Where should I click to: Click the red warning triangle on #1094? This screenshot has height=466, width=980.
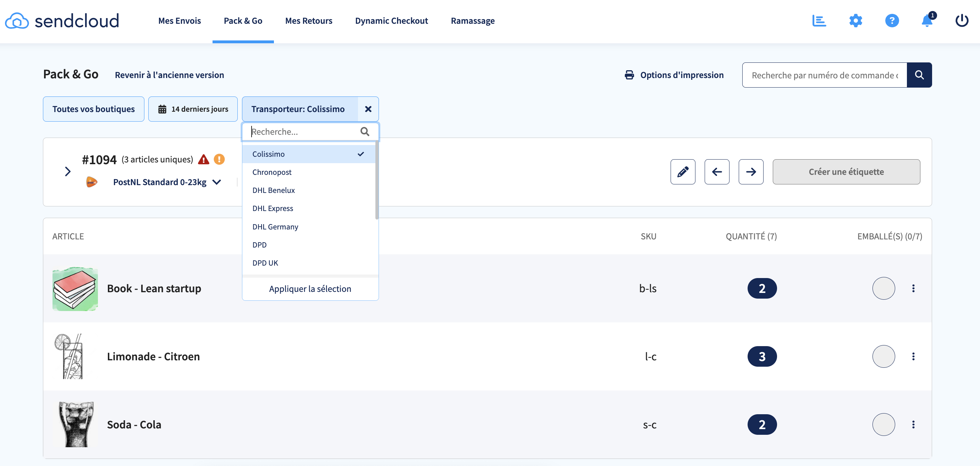[204, 159]
